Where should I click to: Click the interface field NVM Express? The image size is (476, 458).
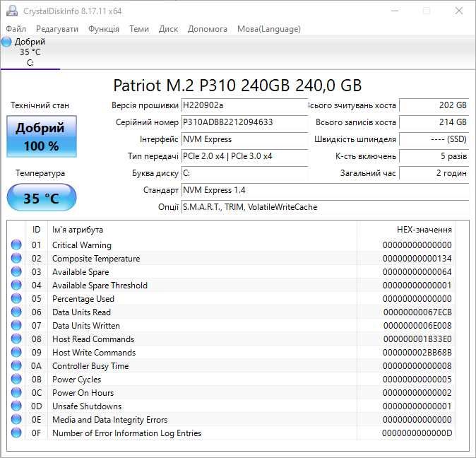pos(244,139)
